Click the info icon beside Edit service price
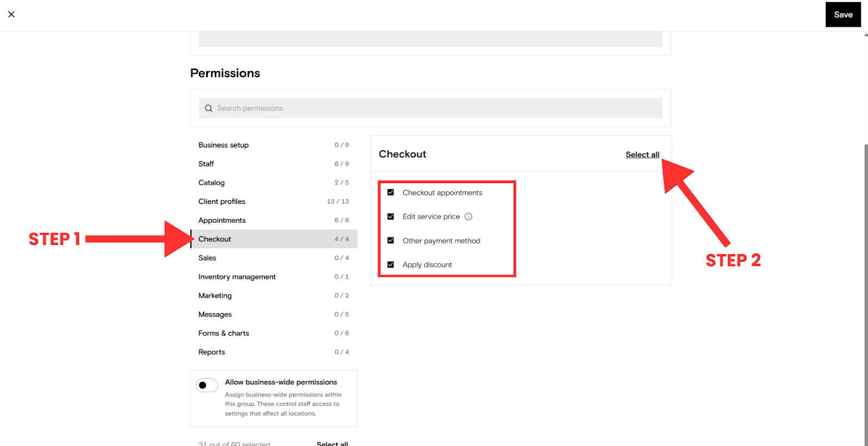The width and height of the screenshot is (868, 446). point(468,217)
